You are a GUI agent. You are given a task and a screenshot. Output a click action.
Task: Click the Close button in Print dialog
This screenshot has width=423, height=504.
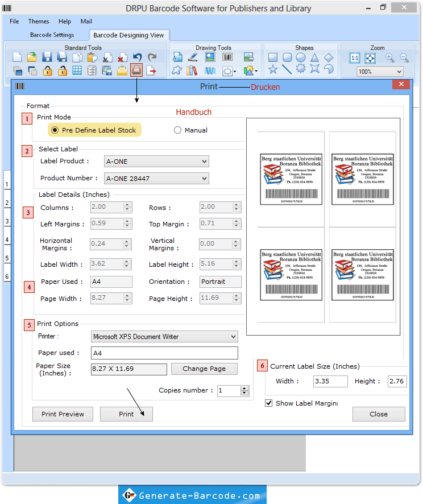(379, 414)
